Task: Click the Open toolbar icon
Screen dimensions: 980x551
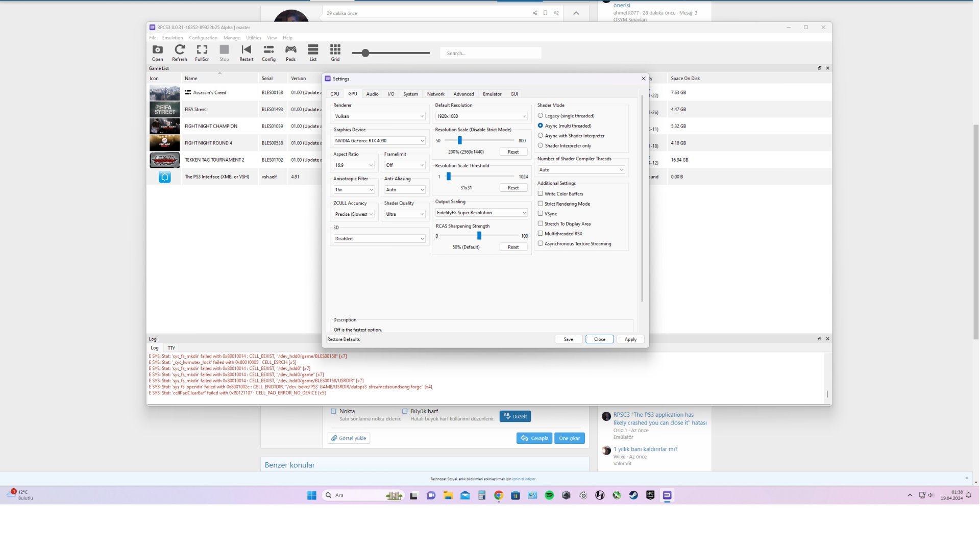Action: pos(157,53)
